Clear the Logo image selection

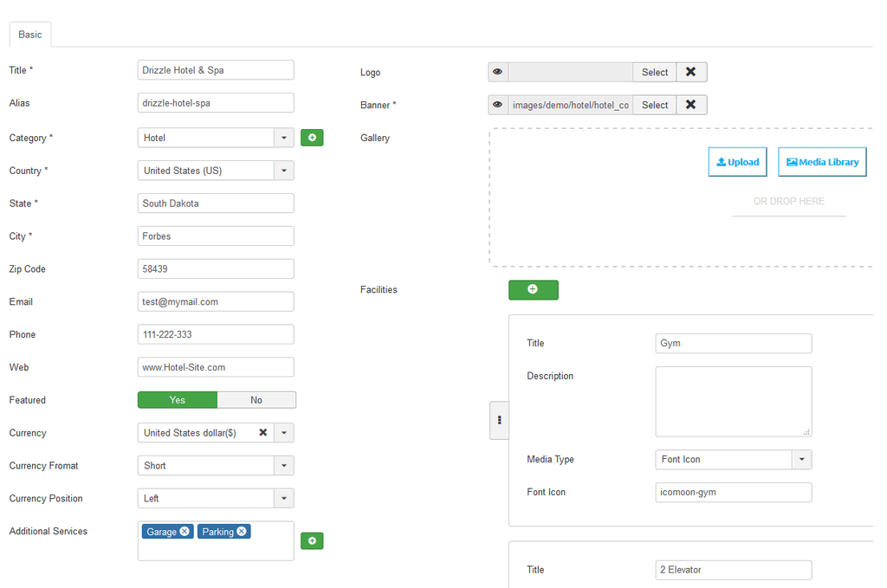690,72
